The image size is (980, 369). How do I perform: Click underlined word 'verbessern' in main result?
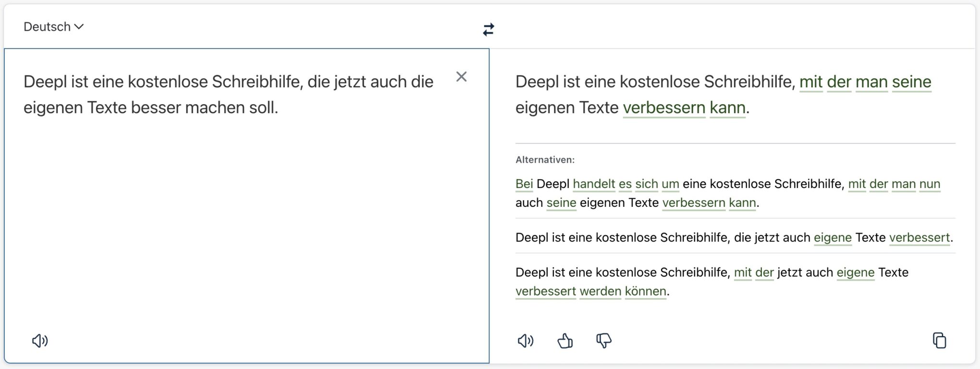pos(664,107)
